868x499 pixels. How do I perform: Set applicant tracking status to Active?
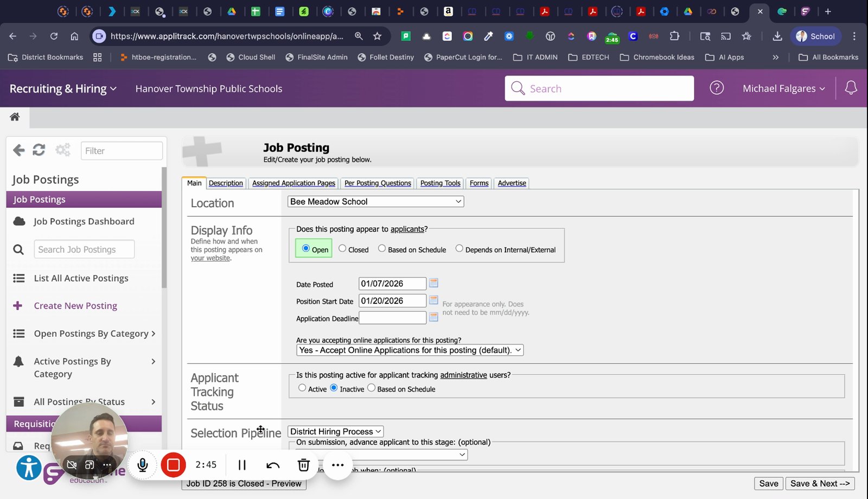pos(302,388)
